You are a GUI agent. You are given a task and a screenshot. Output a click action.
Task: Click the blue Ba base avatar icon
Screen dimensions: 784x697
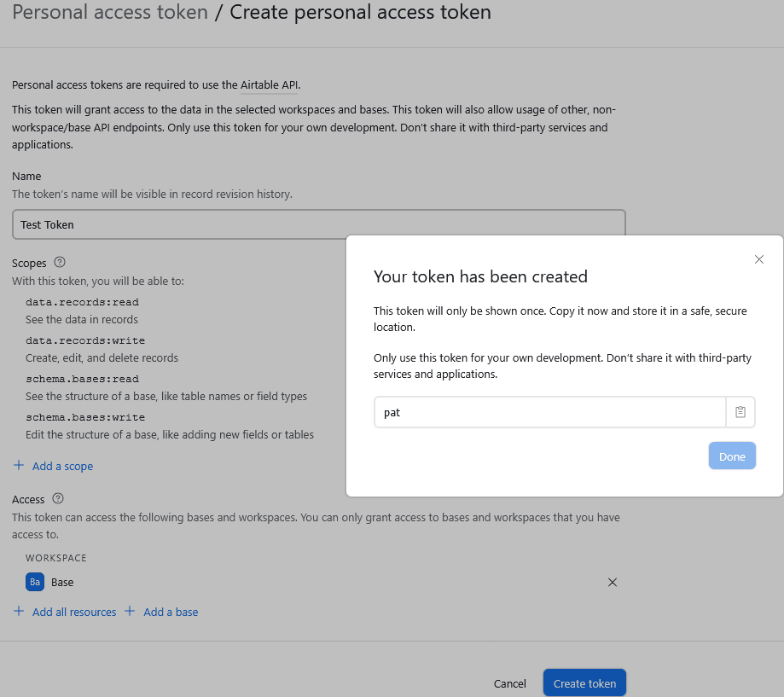point(34,582)
